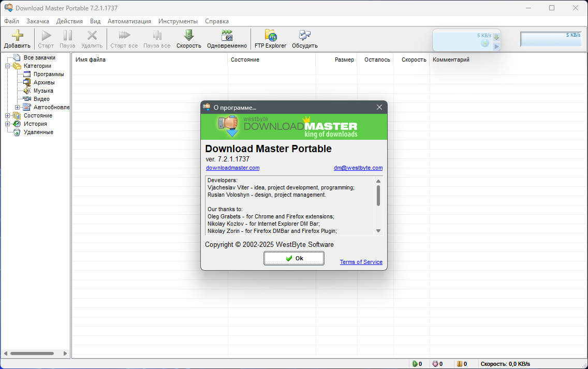This screenshot has height=369, width=588.
Task: Select the Архивы category
Action: (44, 82)
